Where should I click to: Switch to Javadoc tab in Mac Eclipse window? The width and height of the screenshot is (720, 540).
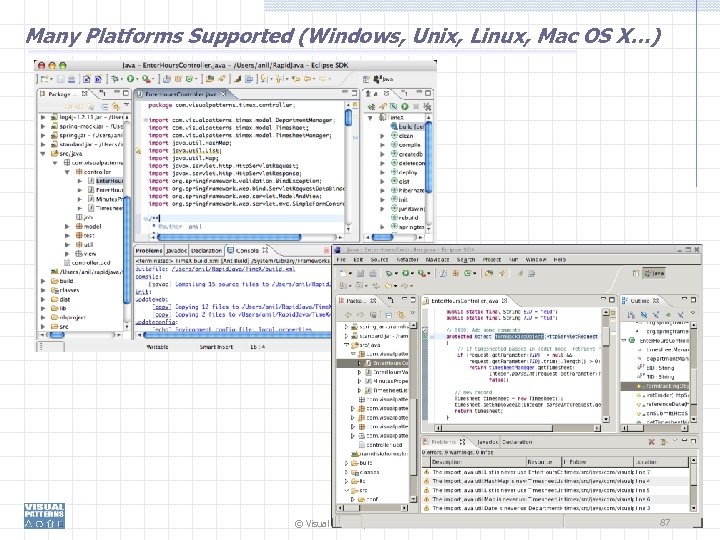click(x=176, y=251)
